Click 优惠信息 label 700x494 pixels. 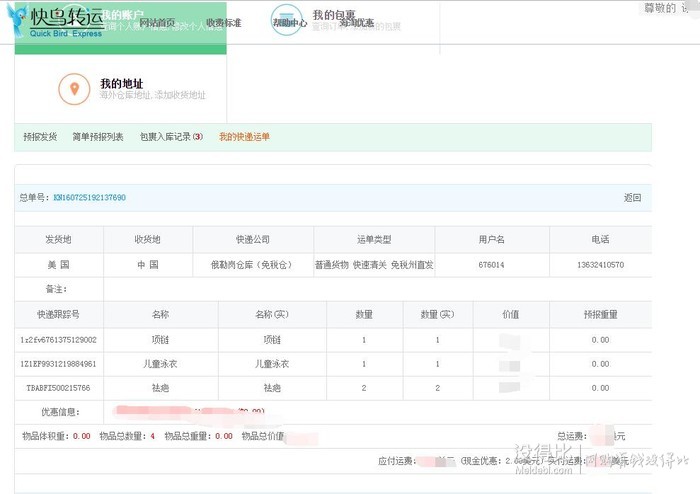[x=60, y=412]
